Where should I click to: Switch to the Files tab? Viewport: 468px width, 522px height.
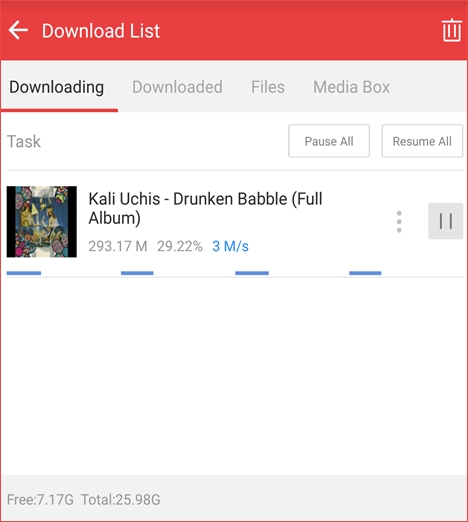(x=268, y=87)
